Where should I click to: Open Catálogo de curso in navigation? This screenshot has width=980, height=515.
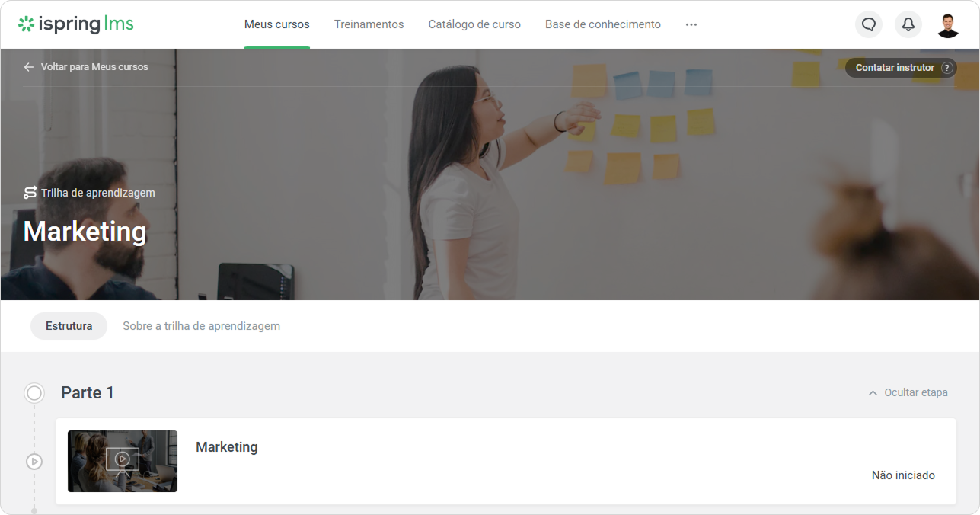(474, 24)
